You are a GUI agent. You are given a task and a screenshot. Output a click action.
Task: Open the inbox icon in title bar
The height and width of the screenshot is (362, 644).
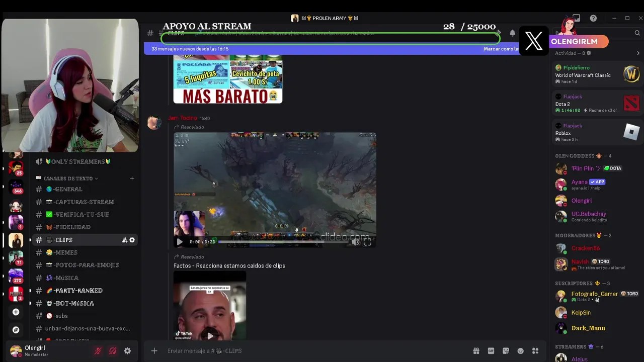pos(577,18)
